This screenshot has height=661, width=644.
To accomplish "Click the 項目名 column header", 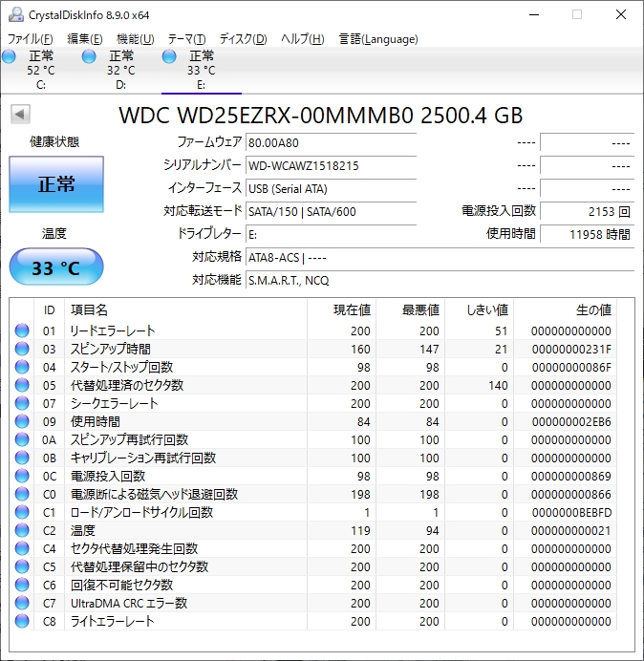I will click(185, 310).
